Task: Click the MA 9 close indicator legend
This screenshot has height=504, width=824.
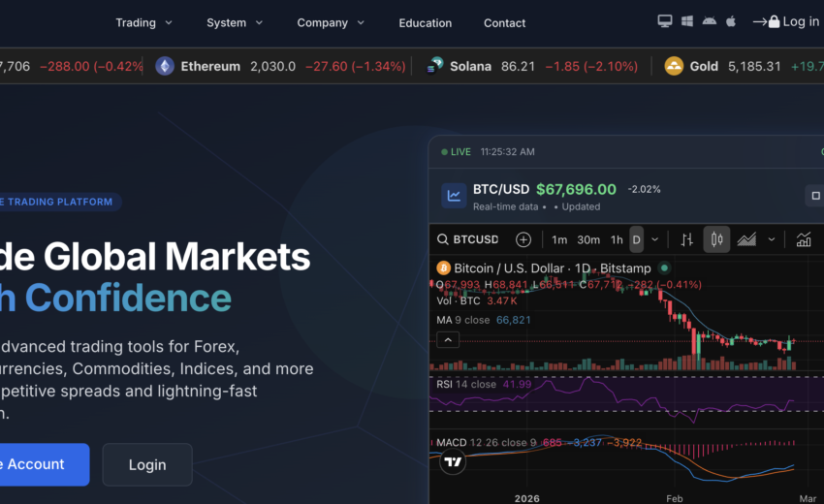Action: coord(483,320)
